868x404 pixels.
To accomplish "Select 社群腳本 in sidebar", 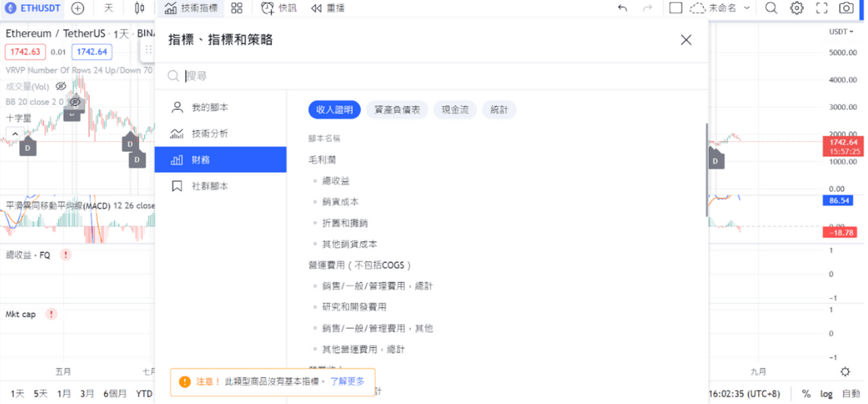I will click(x=221, y=186).
